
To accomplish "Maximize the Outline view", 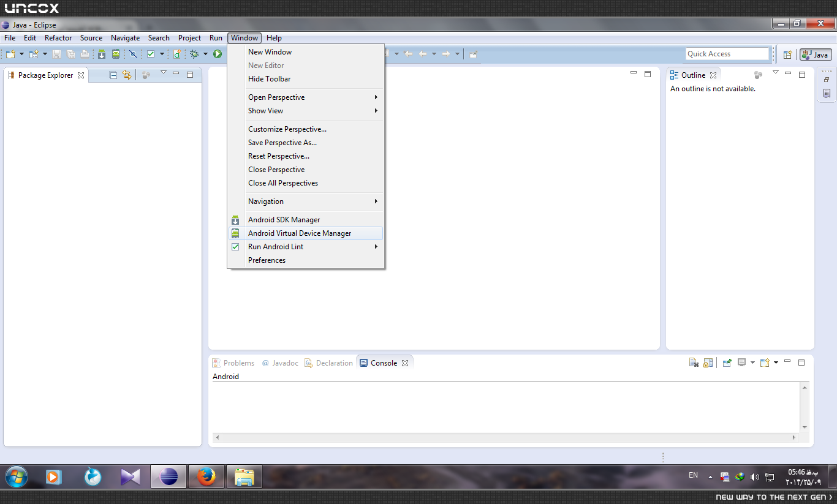I will click(x=802, y=75).
